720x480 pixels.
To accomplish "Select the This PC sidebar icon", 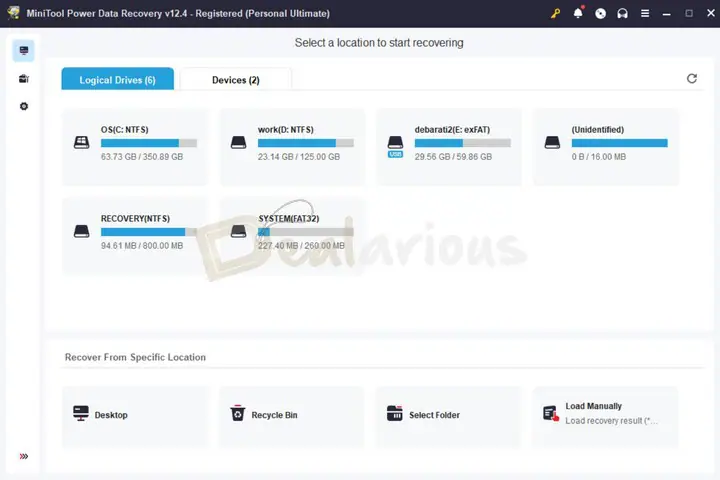I will [x=24, y=50].
